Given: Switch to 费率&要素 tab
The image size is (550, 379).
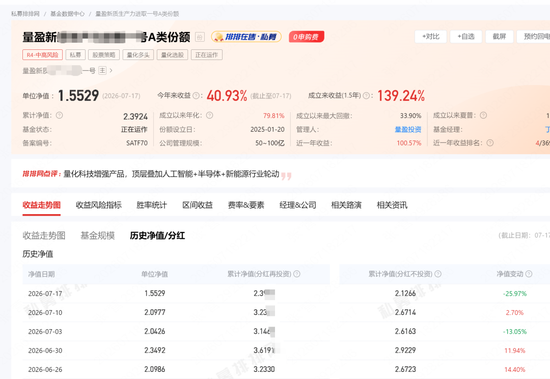Looking at the screenshot, I should tap(246, 205).
